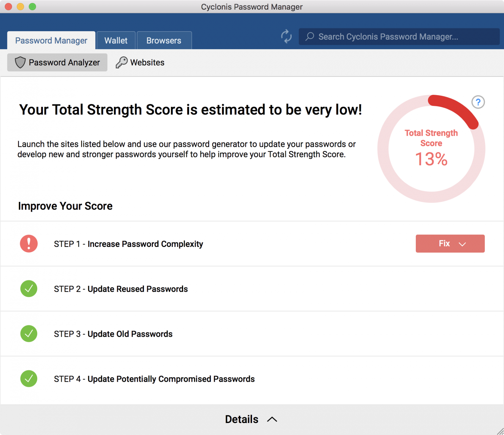Click the Improve Your Score heading

pos(65,206)
